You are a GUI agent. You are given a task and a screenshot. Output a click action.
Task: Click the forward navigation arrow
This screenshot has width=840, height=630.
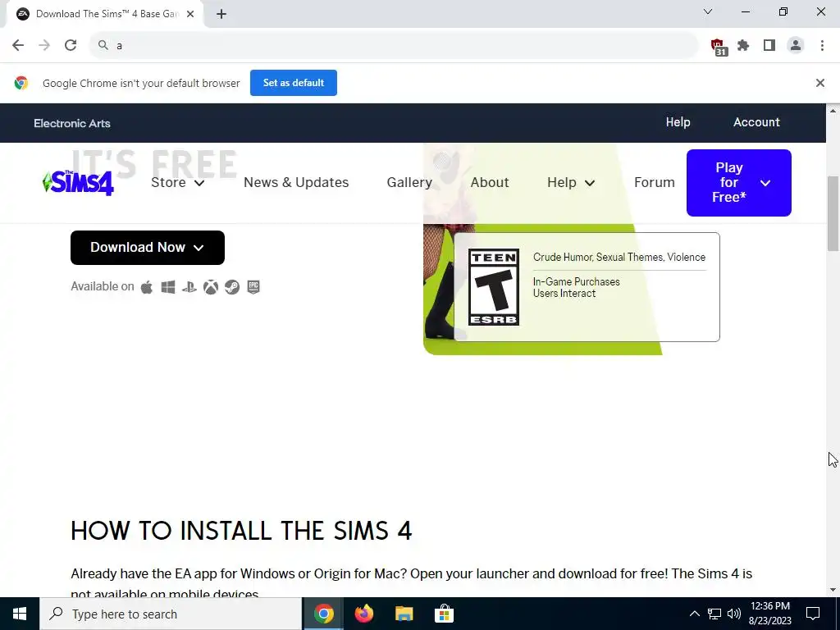(44, 46)
